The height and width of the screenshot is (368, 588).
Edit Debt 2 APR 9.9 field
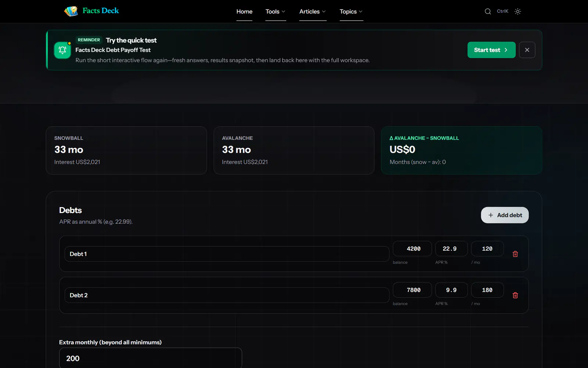[451, 290]
